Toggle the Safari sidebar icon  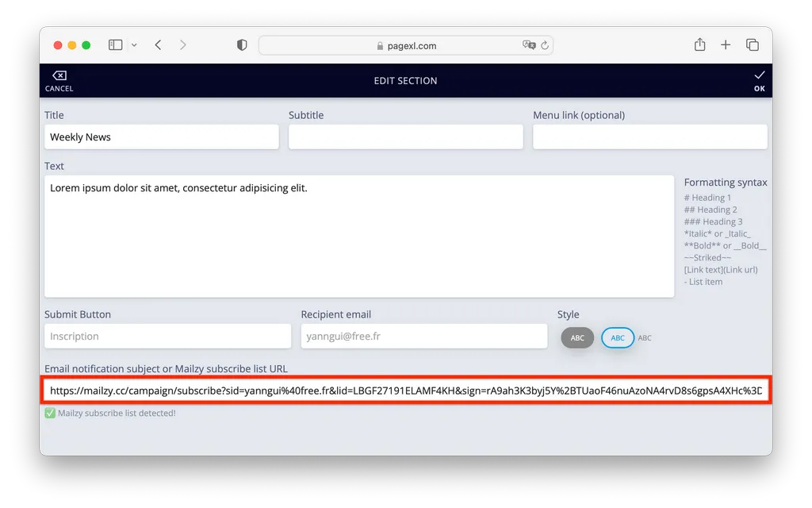coord(116,45)
